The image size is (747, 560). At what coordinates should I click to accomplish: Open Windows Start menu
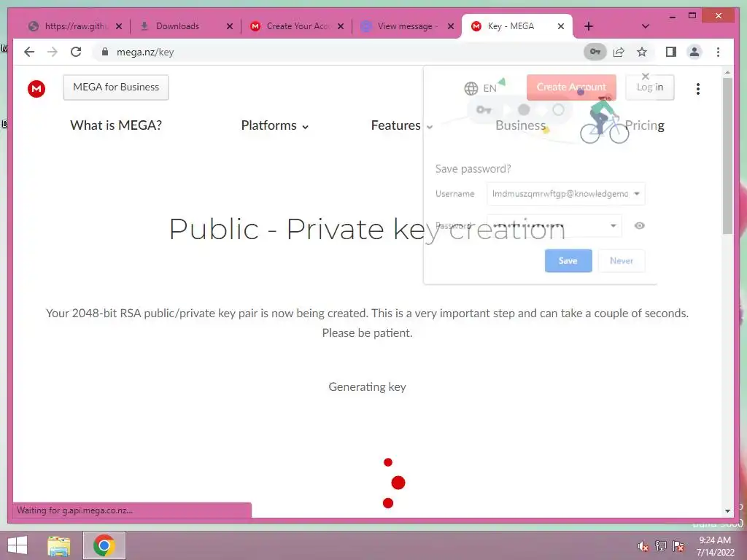coord(18,545)
